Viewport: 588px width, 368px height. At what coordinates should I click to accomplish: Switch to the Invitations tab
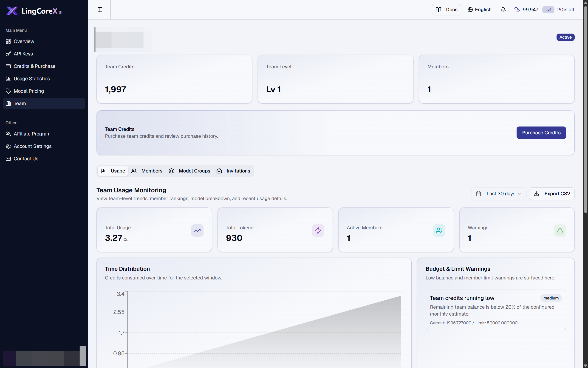233,171
